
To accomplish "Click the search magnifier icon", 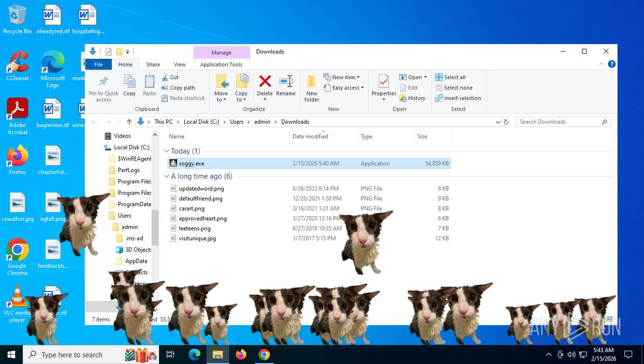I will click(x=604, y=122).
